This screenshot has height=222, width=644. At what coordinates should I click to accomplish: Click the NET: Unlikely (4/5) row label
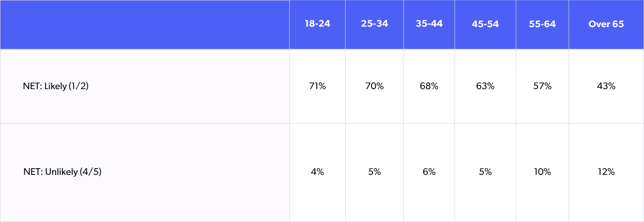[x=62, y=172]
